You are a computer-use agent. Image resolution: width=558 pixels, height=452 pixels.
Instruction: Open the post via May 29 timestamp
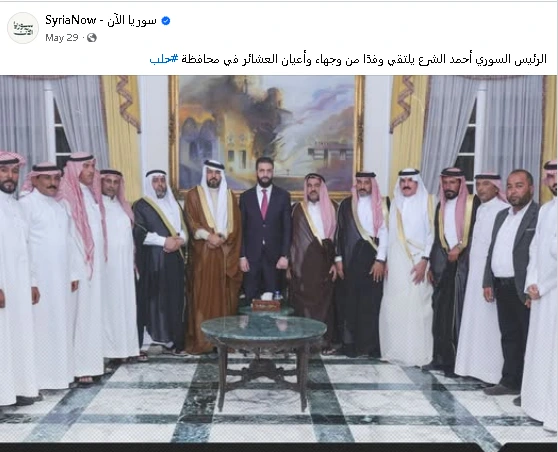62,37
